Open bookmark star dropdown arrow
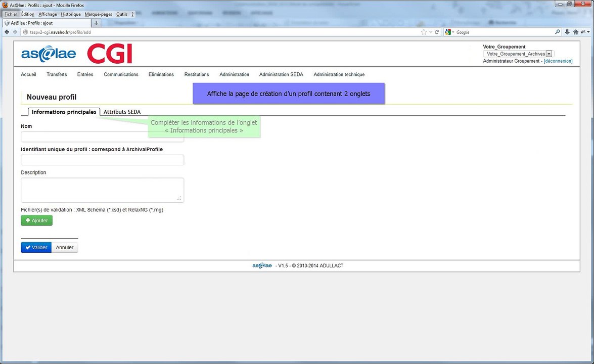 pos(430,32)
